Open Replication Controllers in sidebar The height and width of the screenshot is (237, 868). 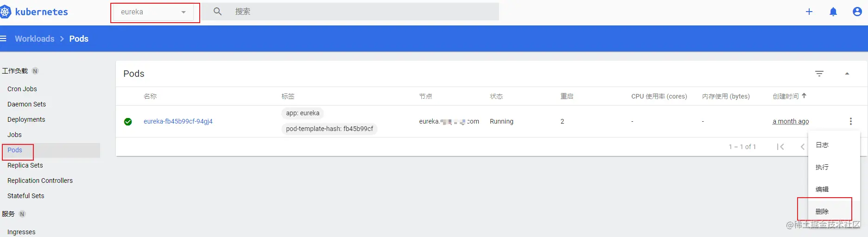click(40, 181)
